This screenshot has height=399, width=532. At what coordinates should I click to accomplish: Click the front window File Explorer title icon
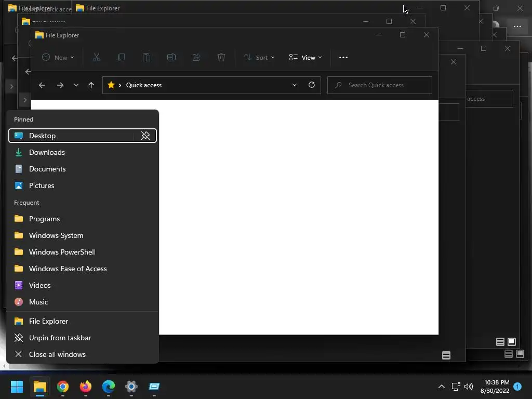pos(39,35)
